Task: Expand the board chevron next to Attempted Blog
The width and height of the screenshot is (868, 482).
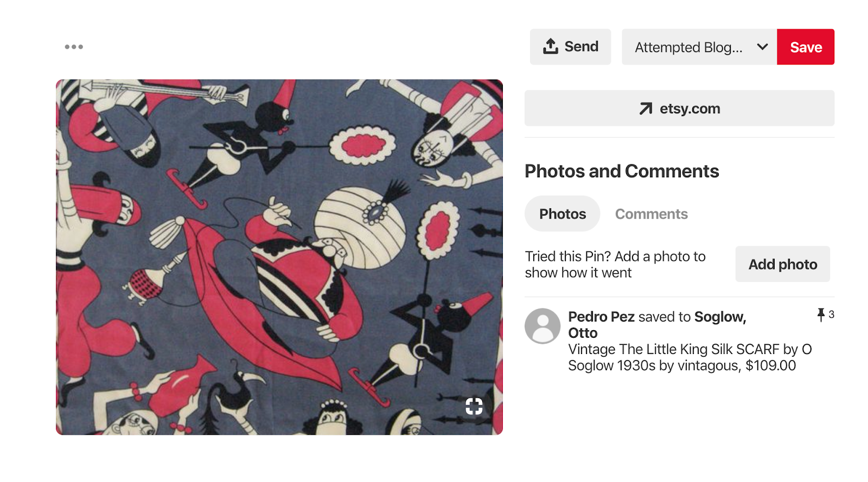Action: click(762, 47)
